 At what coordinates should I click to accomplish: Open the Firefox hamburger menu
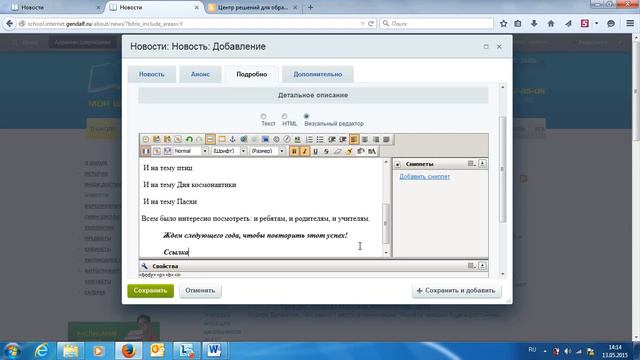630,24
